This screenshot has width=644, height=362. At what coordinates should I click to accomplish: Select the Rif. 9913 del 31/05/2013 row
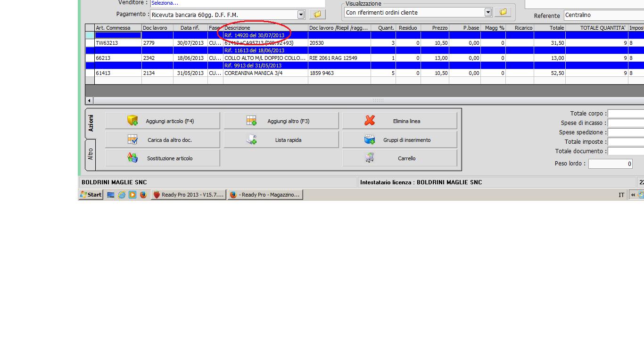[x=364, y=66]
